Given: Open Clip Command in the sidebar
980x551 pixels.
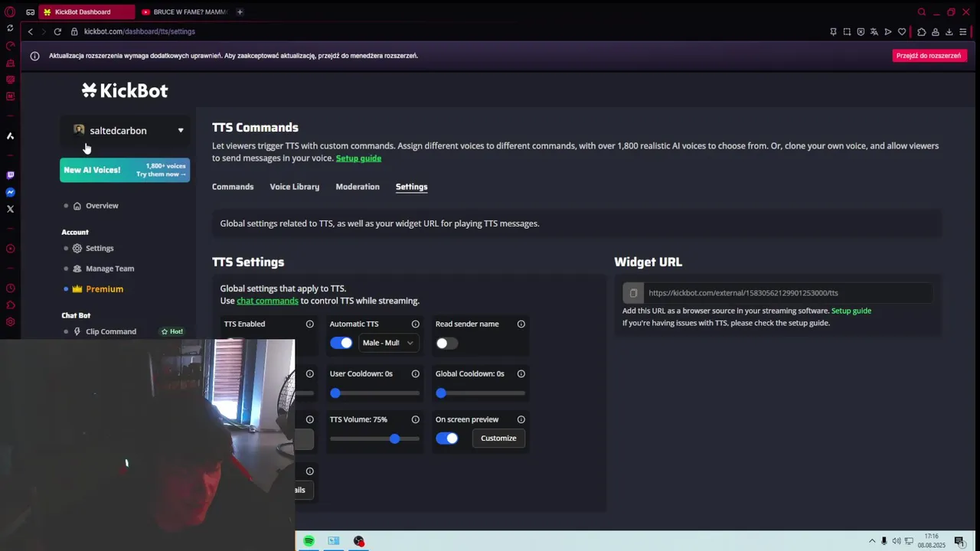Looking at the screenshot, I should click(111, 331).
